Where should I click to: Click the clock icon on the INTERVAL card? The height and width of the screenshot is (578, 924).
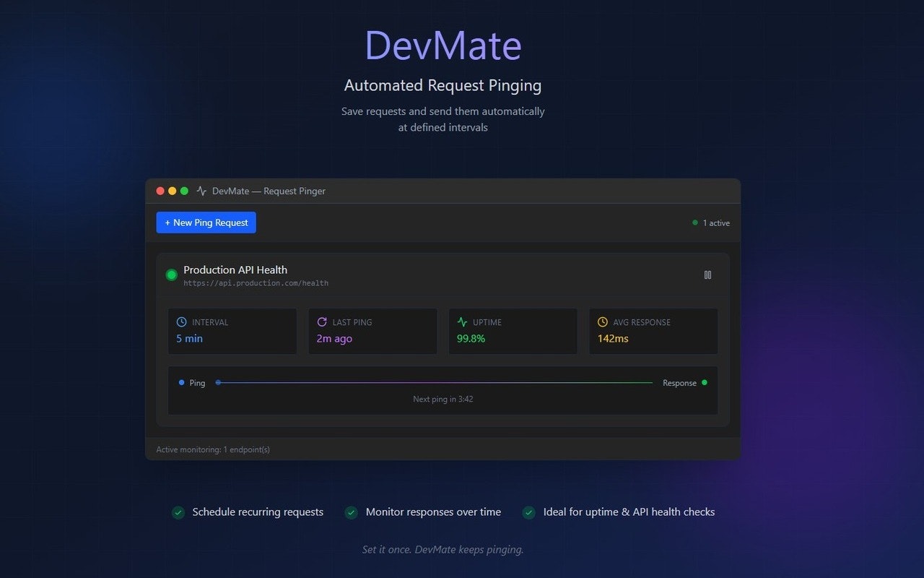[x=181, y=322]
